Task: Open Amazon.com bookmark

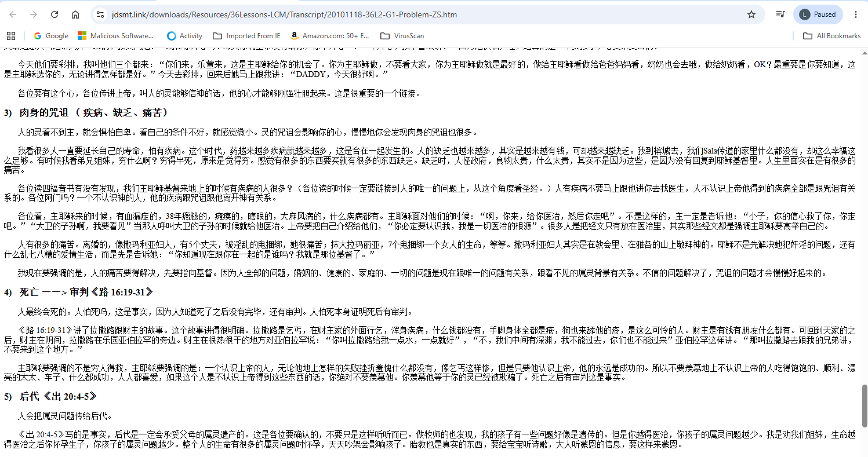Action: [329, 36]
